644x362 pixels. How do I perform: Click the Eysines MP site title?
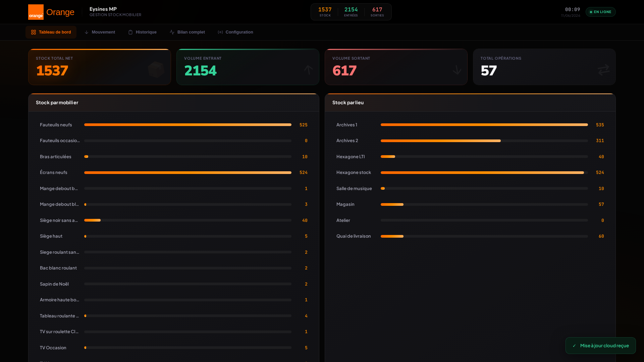103,9
